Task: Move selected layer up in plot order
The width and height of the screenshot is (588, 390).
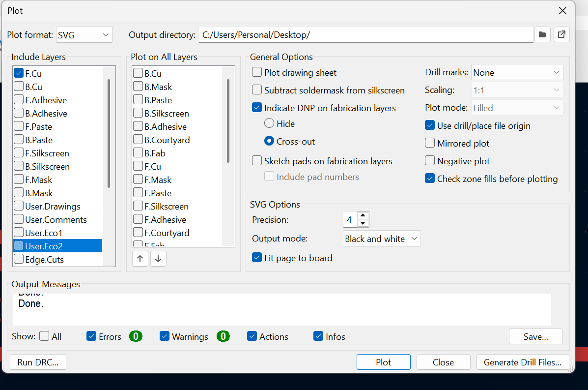Action: point(140,258)
